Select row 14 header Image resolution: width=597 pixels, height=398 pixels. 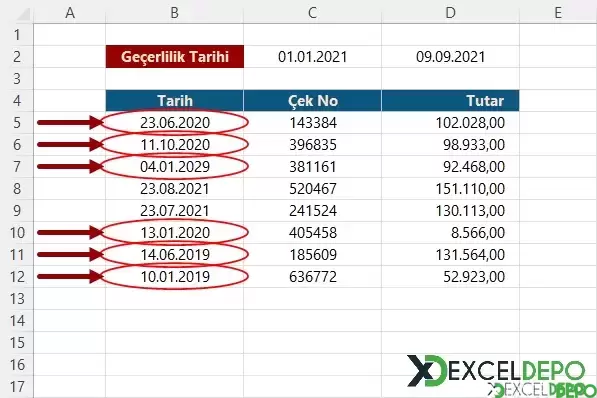[17, 321]
